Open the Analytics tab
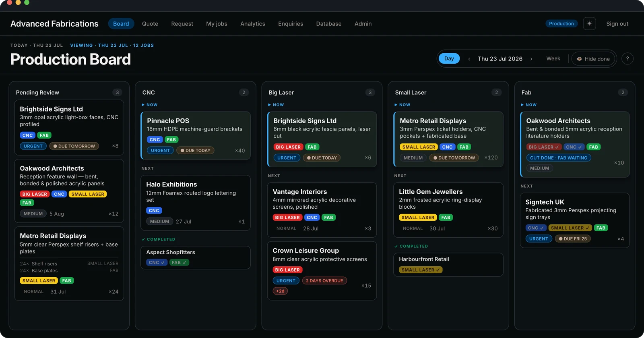This screenshot has height=338, width=644. click(253, 24)
